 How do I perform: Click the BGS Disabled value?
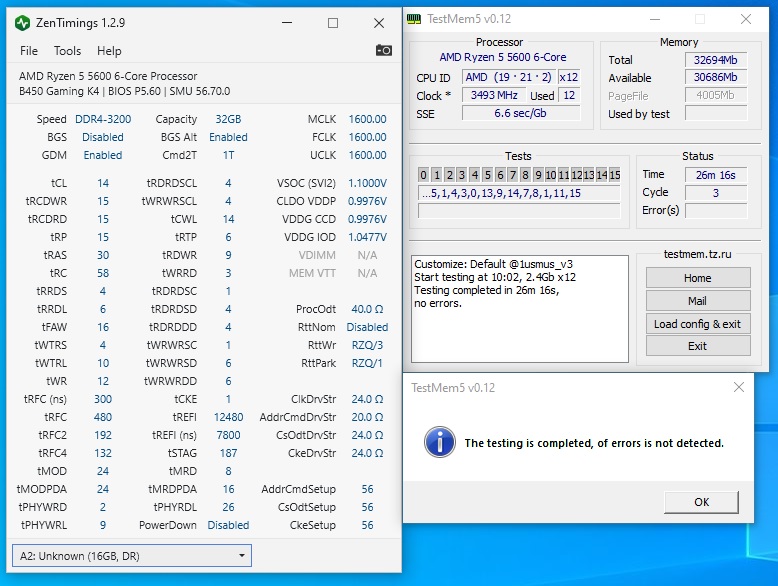(103, 137)
